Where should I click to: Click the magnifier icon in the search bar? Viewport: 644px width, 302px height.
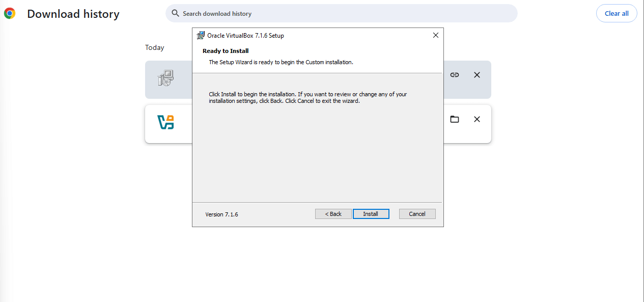click(175, 13)
